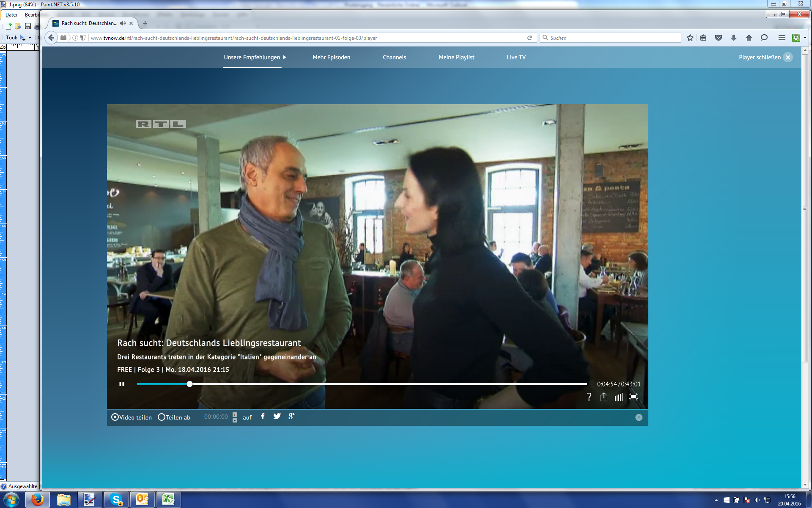Screen dimensions: 812x508
Task: Open the video quality bars icon
Action: coord(619,397)
